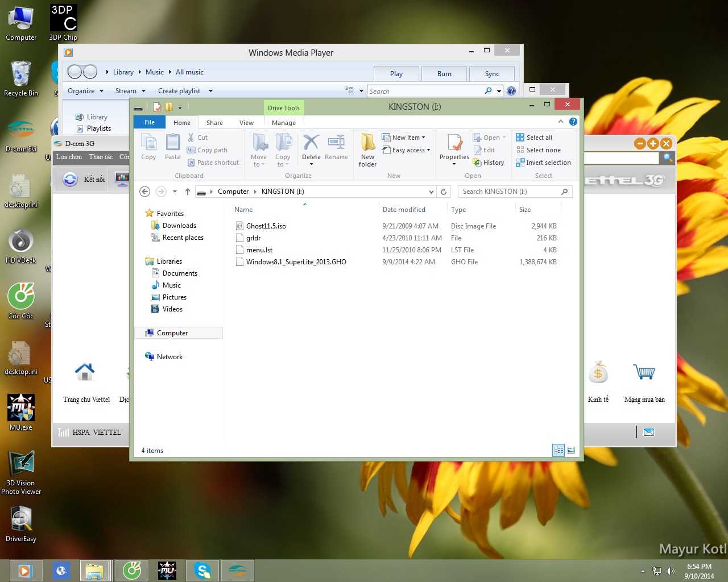728x582 pixels.
Task: Switch to the Manage ribbon tab
Action: point(284,122)
